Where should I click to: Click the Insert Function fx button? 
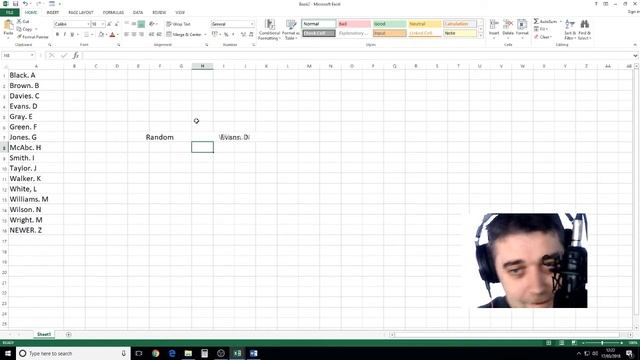click(x=76, y=55)
